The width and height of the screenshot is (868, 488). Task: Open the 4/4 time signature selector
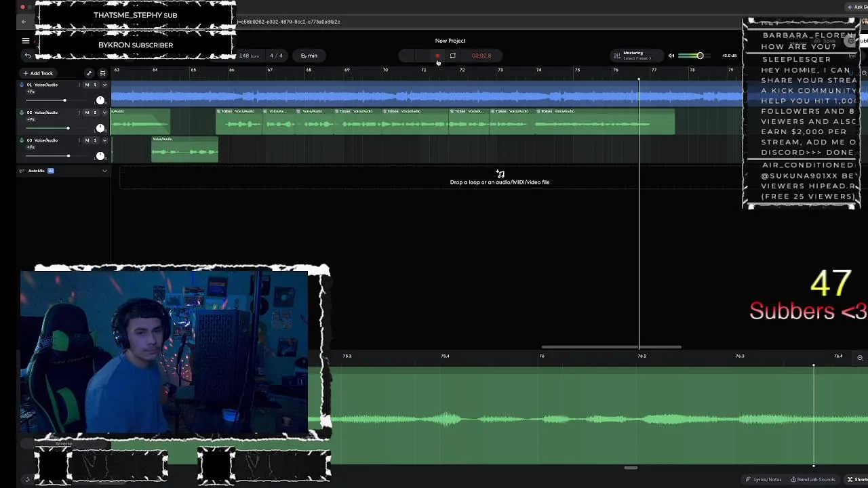[x=276, y=56]
